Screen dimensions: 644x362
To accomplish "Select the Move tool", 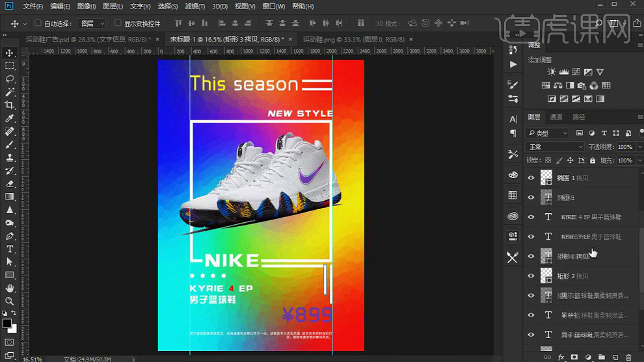I will point(10,53).
